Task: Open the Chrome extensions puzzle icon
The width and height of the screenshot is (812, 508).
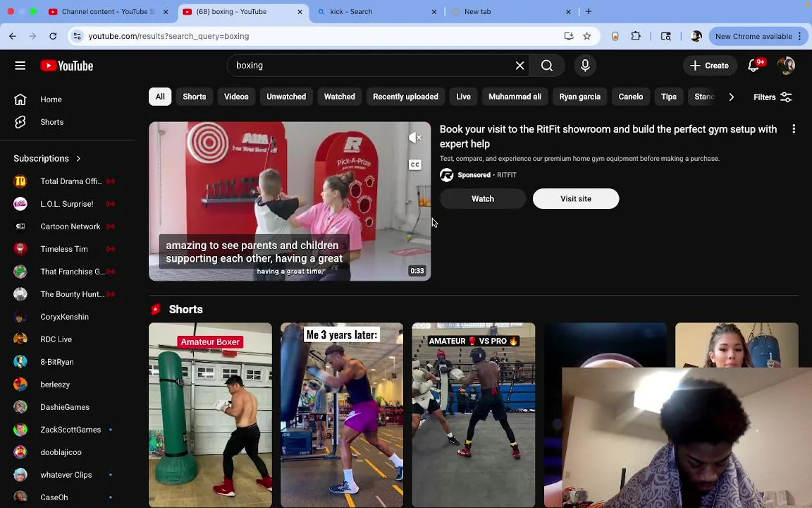Action: pyautogui.click(x=636, y=36)
